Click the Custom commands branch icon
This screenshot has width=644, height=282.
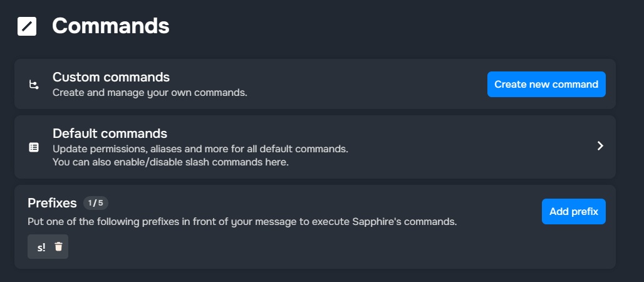[x=34, y=85]
